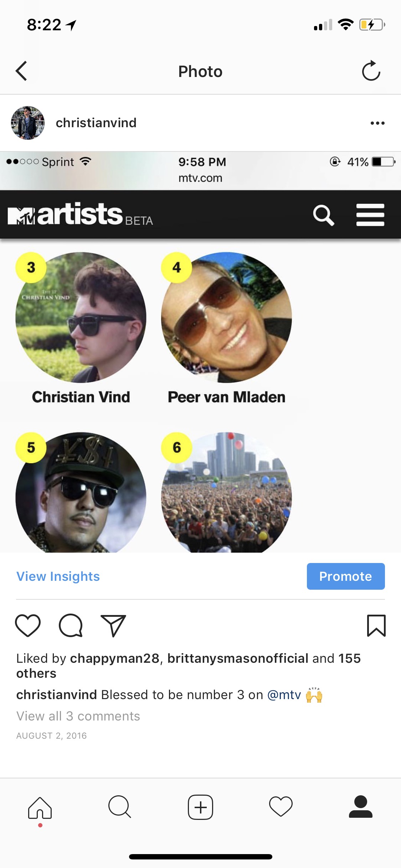Open the Profile tab
This screenshot has height=868, width=401.
click(x=361, y=806)
